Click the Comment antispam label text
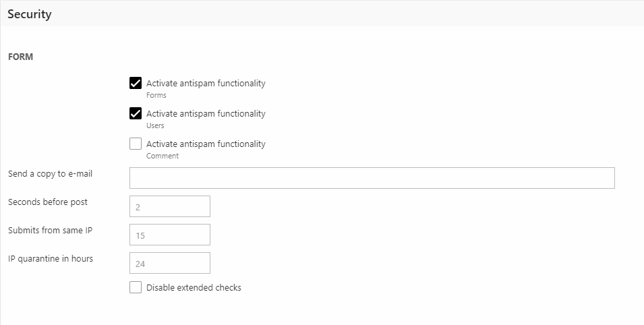This screenshot has width=644, height=325. [x=206, y=144]
